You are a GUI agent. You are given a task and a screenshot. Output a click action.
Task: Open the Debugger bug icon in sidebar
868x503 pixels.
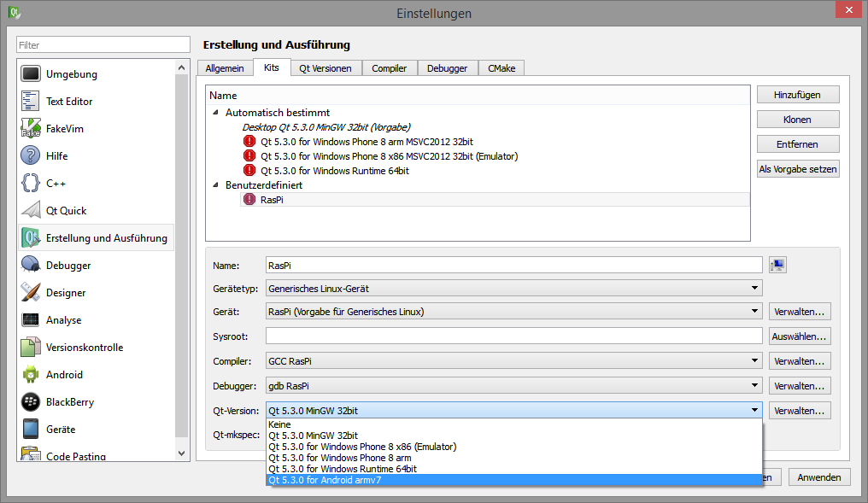coord(31,265)
